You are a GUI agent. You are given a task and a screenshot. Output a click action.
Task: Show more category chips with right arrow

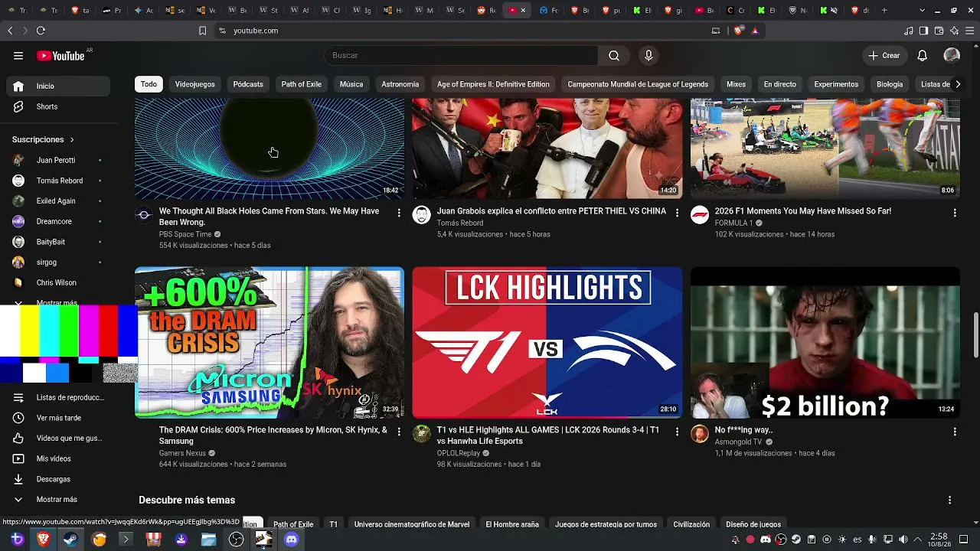tap(957, 84)
